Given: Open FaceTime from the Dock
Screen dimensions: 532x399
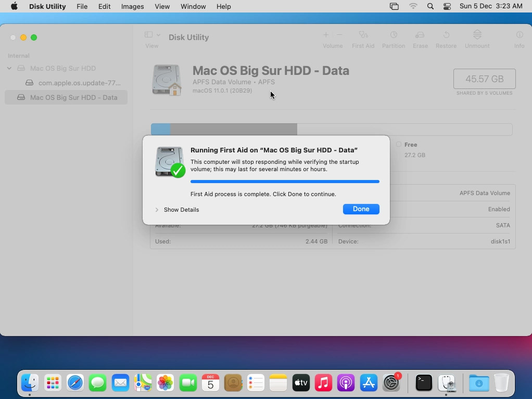Looking at the screenshot, I should [x=188, y=383].
